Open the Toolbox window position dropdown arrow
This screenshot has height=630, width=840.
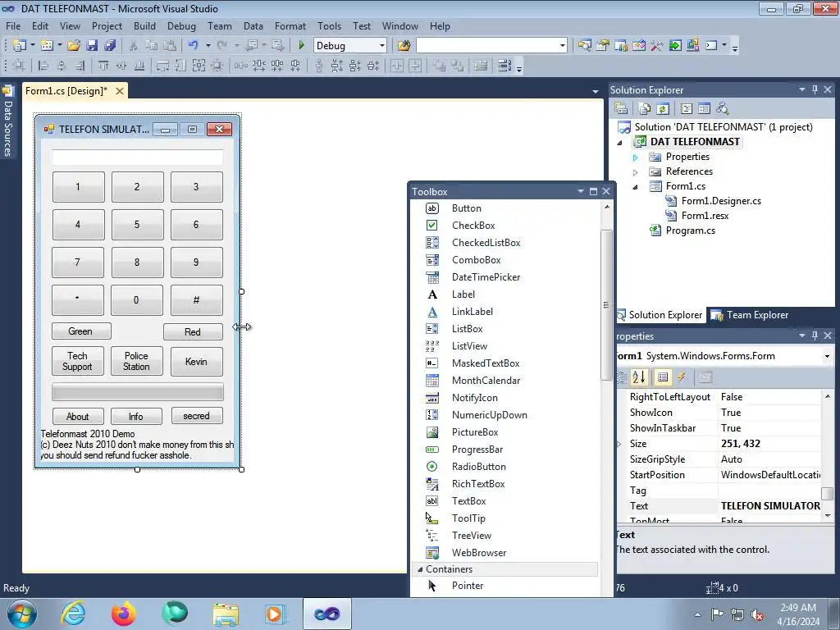tap(580, 191)
